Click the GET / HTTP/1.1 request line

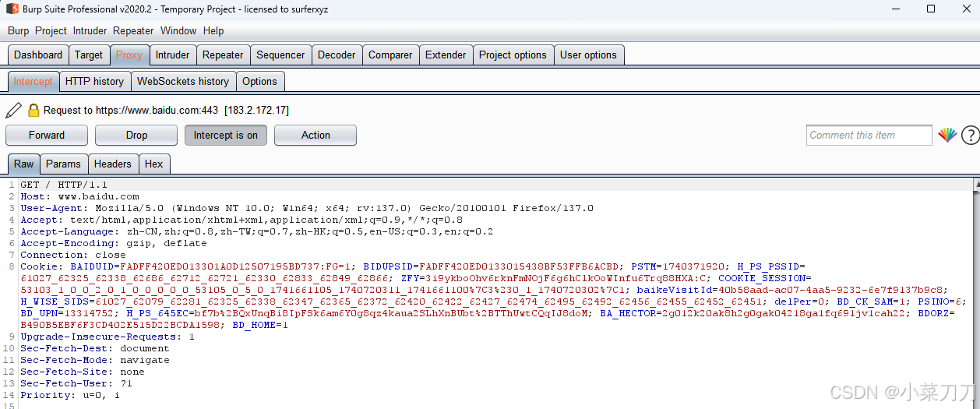(64, 185)
